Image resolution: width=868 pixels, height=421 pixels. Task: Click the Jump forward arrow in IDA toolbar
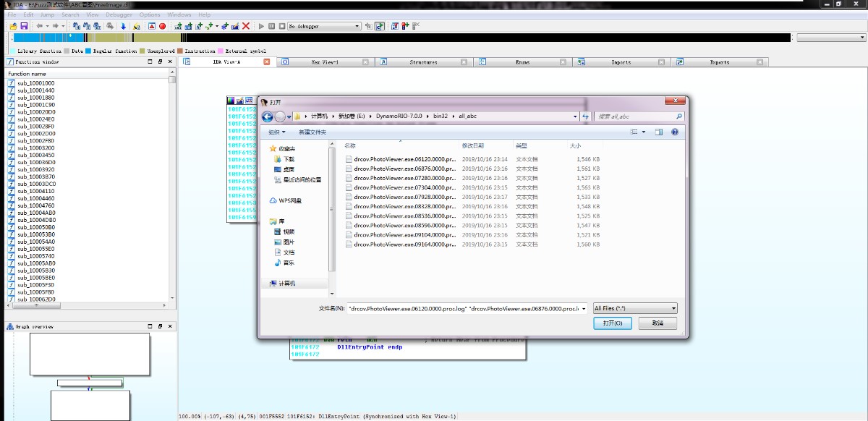coord(55,26)
